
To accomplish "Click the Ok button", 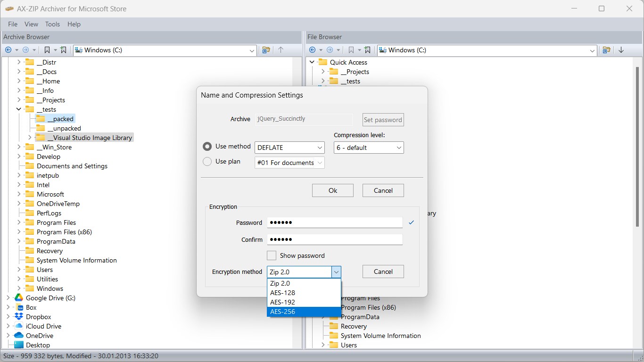I will [x=333, y=190].
